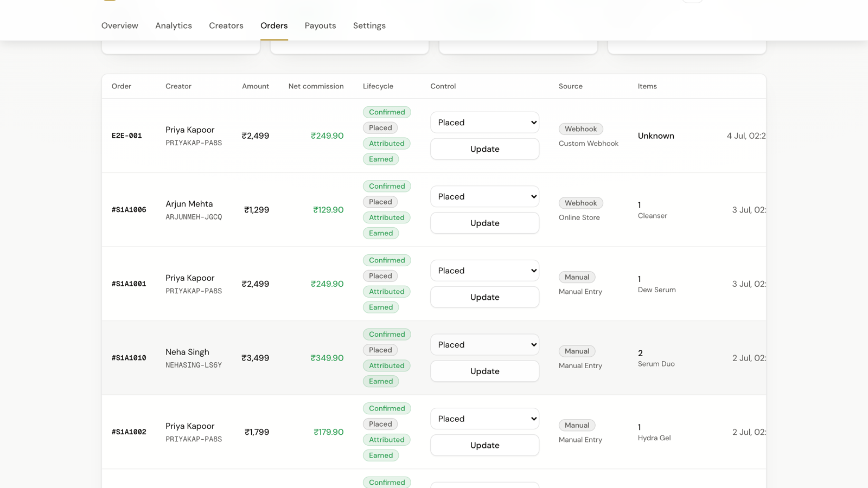Click the Serum Duo item

pyautogui.click(x=656, y=364)
